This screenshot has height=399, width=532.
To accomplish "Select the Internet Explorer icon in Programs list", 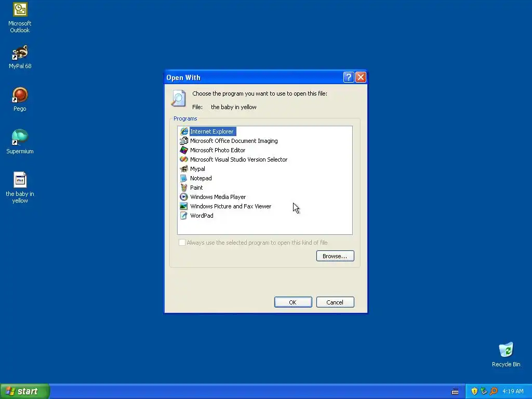I will pos(184,131).
